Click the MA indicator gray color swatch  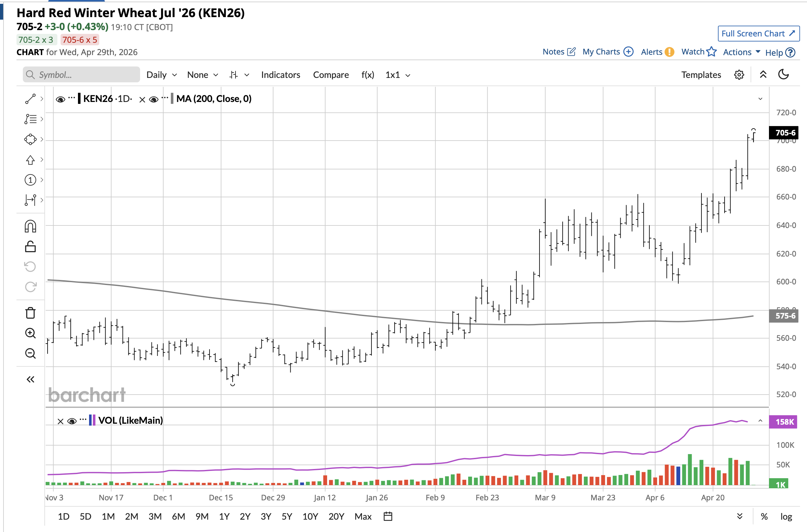pyautogui.click(x=172, y=99)
